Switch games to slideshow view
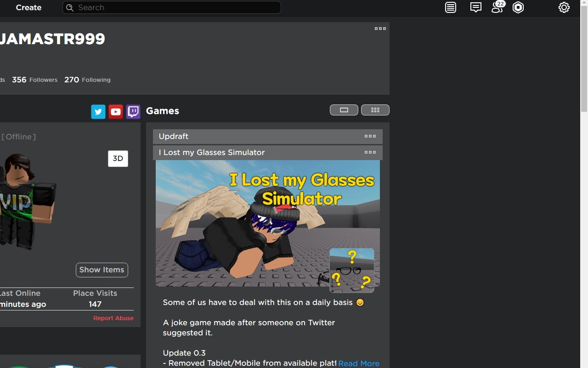The height and width of the screenshot is (368, 588). [x=344, y=110]
